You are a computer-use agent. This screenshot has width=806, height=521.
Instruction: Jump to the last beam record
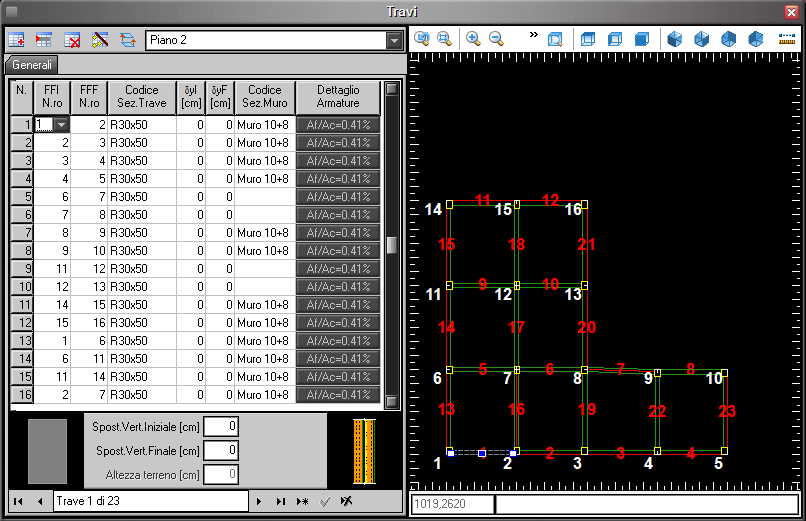280,500
